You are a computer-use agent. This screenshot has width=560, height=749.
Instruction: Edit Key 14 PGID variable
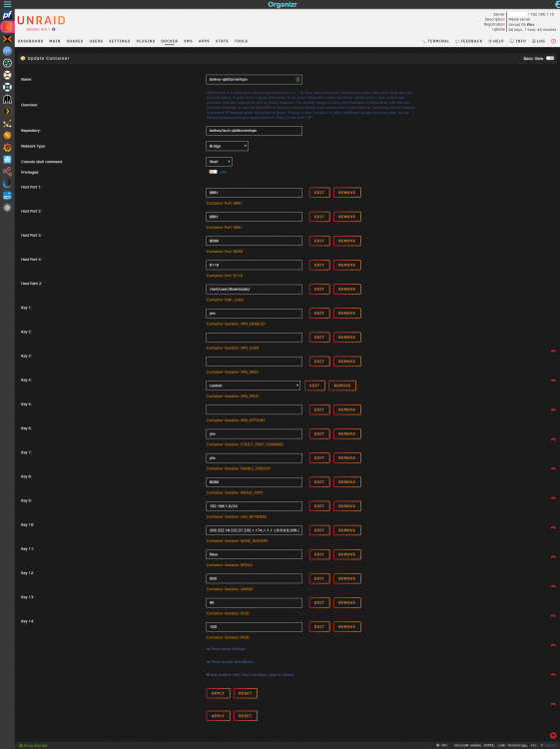[319, 627]
